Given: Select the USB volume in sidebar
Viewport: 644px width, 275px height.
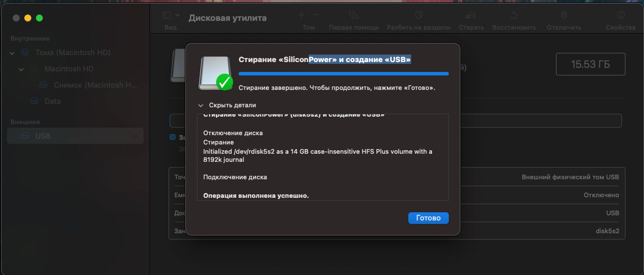Looking at the screenshot, I should coord(75,136).
